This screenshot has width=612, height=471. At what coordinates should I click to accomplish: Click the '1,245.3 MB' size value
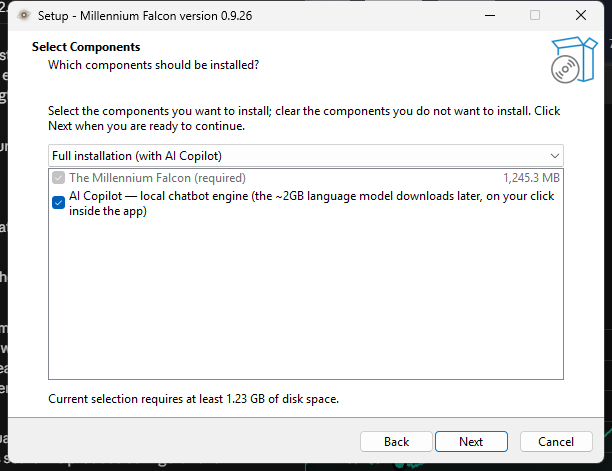click(x=531, y=178)
